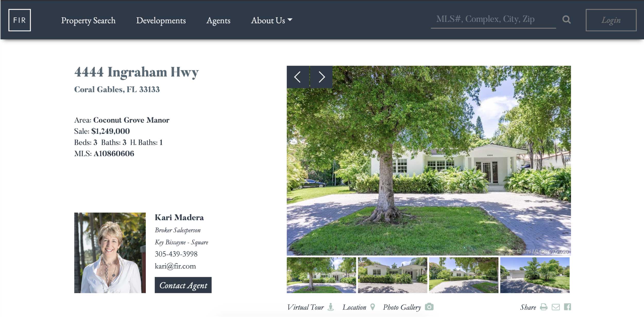
Task: Click the FIR logo home link
Action: point(20,20)
